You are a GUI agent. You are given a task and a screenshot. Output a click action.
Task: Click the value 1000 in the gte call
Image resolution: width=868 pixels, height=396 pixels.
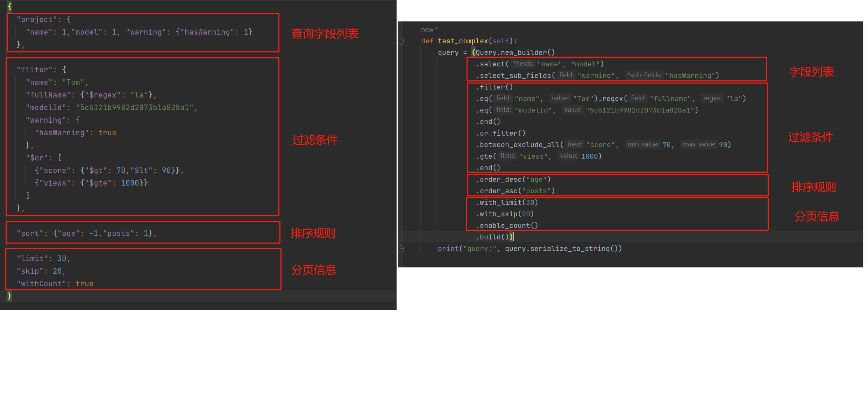[589, 156]
